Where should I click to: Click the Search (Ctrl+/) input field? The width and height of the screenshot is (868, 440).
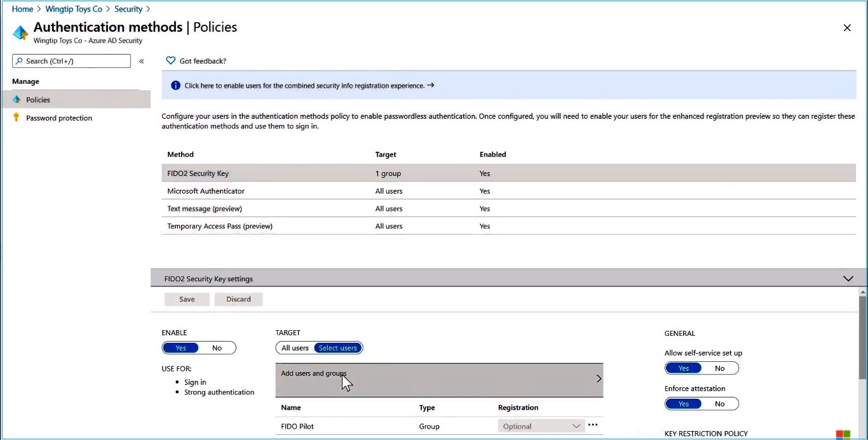[71, 61]
